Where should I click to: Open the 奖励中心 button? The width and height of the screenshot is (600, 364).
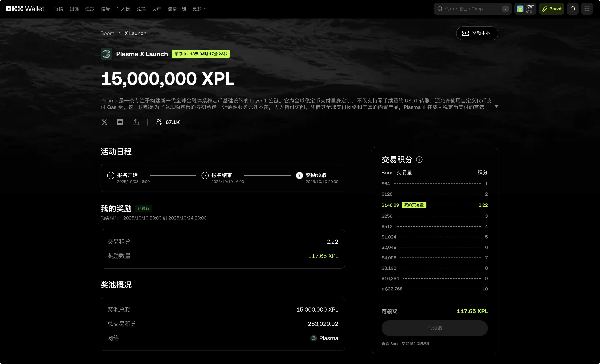tap(477, 33)
